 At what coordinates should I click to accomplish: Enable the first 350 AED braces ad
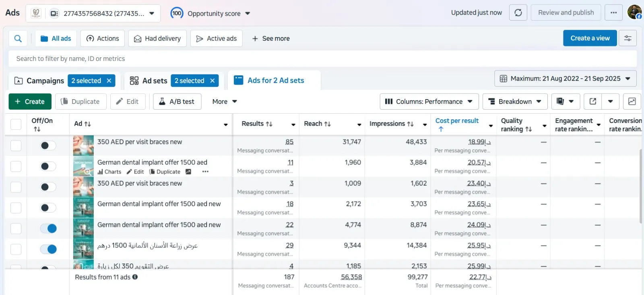tap(48, 145)
